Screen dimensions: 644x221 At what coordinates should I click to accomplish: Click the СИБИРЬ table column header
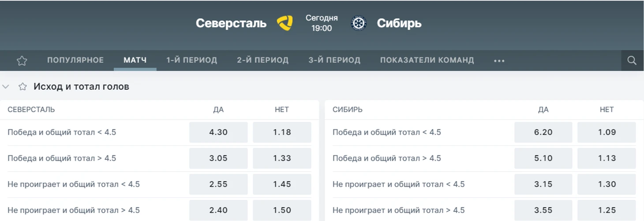tap(348, 110)
